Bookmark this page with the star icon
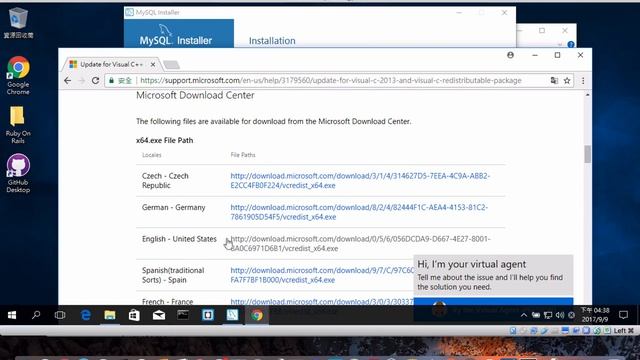The width and height of the screenshot is (640, 360). click(x=567, y=80)
